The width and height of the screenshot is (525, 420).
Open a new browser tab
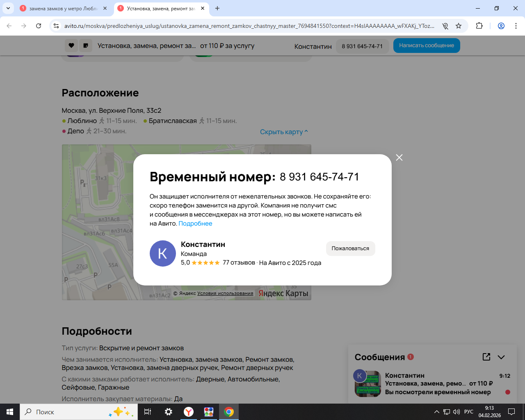click(217, 8)
